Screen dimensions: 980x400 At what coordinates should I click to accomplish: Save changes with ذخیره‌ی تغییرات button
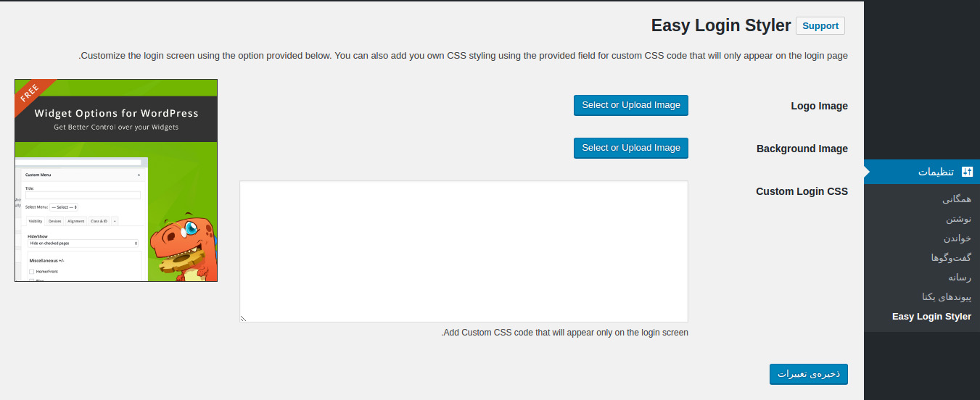coord(809,374)
